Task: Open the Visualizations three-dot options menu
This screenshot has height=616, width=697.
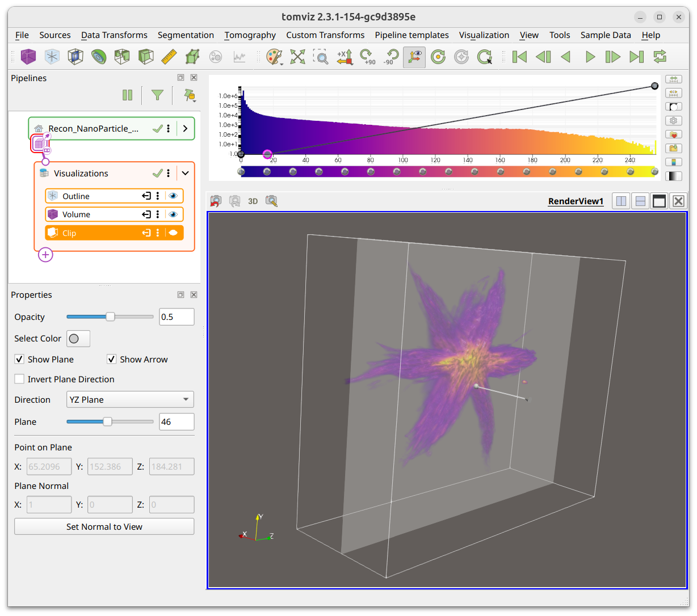Action: (x=169, y=173)
